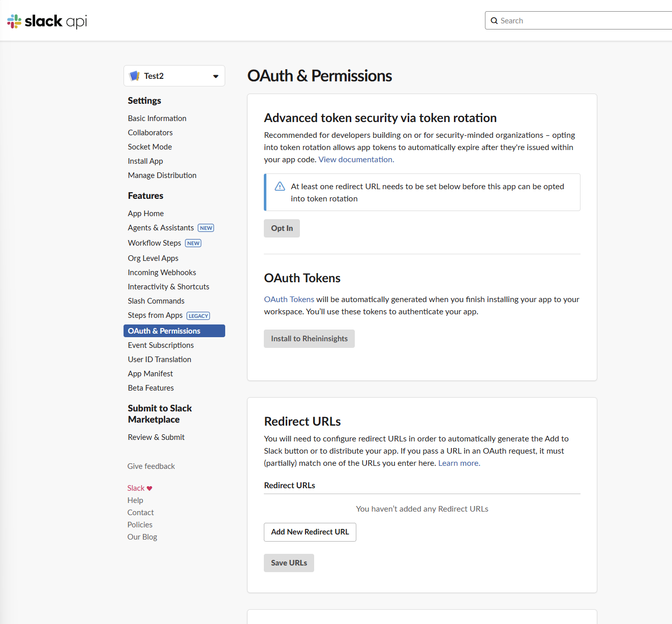The height and width of the screenshot is (624, 672).
Task: Click the OAuth Tokens hyperlink
Action: (289, 300)
